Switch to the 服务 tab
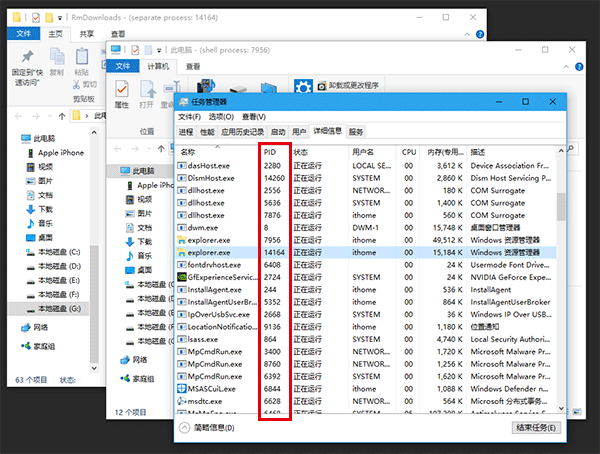This screenshot has width=600, height=454. click(x=355, y=132)
